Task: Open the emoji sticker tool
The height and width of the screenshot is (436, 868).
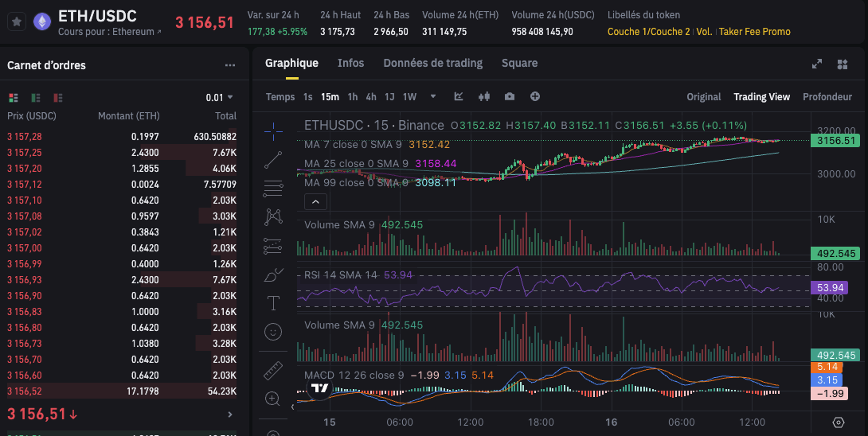Action: click(x=273, y=332)
